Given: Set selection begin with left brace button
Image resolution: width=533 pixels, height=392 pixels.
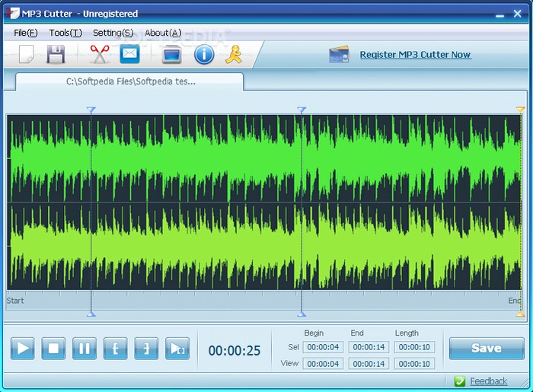Looking at the screenshot, I should 115,349.
